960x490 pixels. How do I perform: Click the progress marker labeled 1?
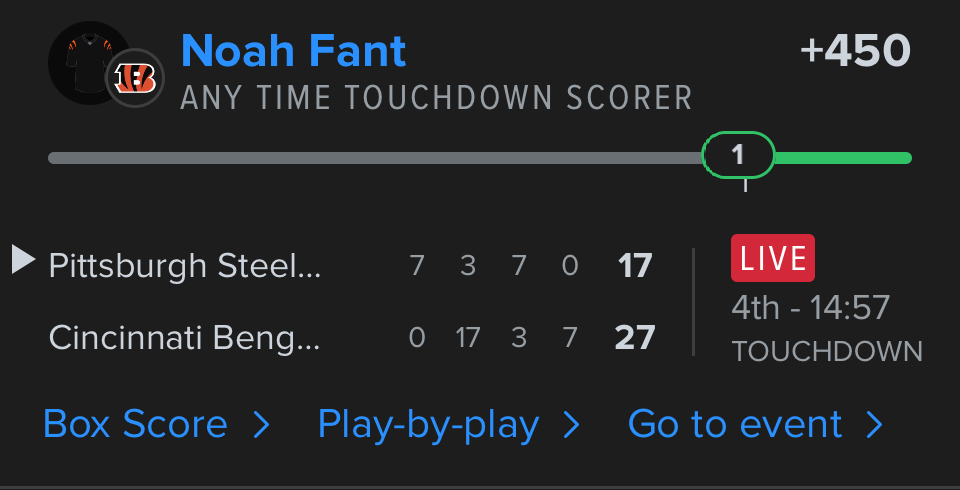coord(738,155)
